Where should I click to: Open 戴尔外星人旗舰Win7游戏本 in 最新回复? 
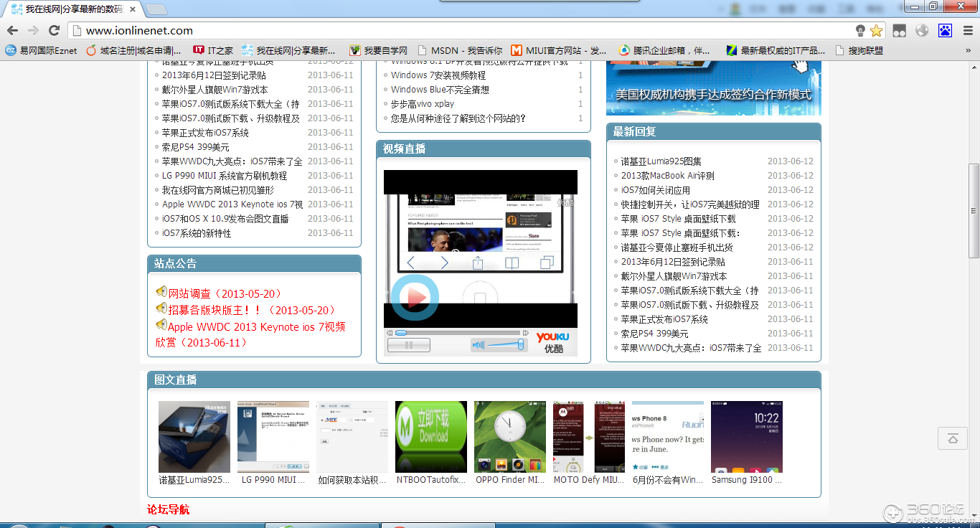tap(674, 276)
